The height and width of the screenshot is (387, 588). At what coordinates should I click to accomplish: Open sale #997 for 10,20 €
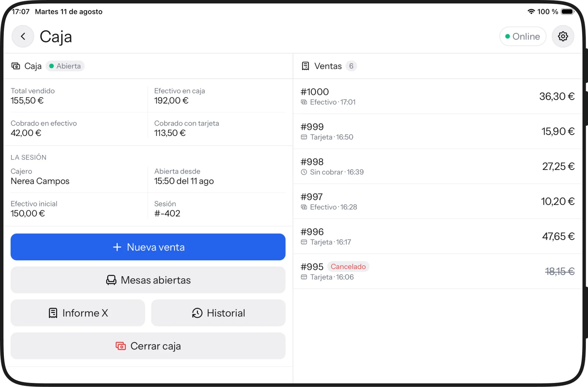(438, 201)
